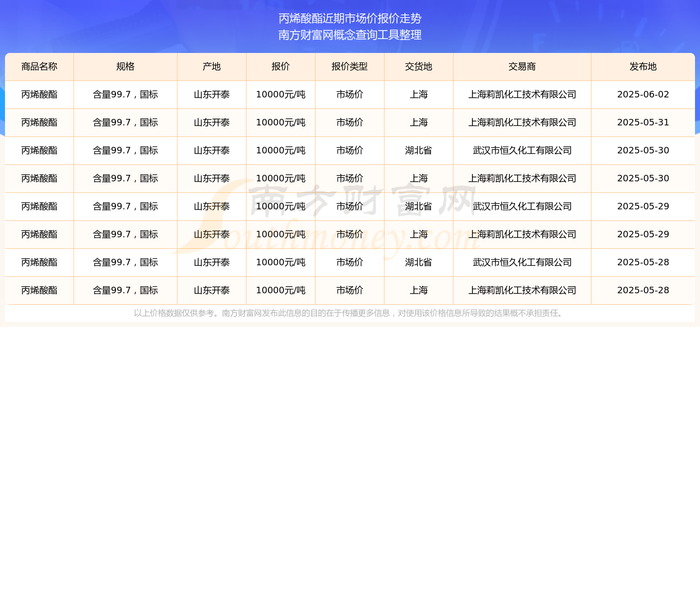This screenshot has width=700, height=602.
Task: Click the 发布地 column header
Action: pos(643,66)
